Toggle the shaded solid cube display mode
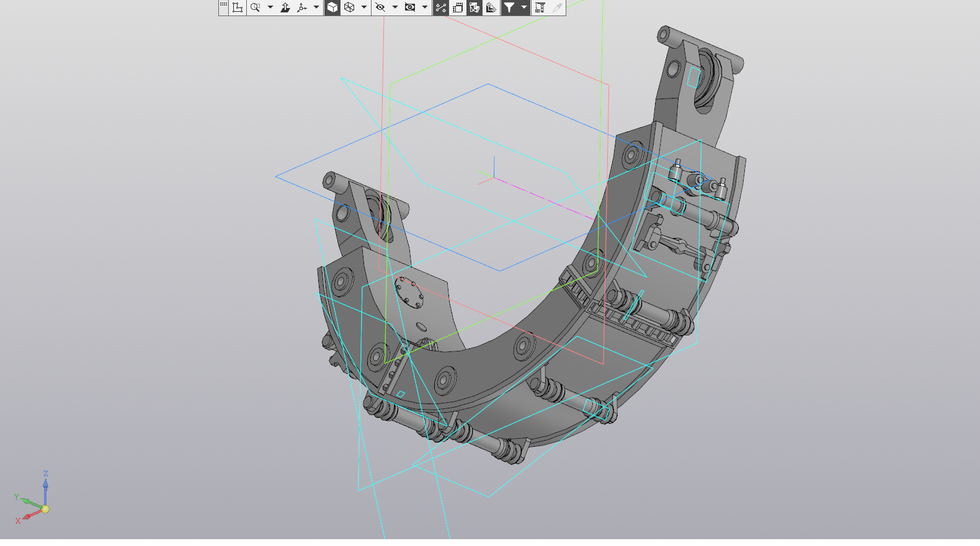 point(332,7)
